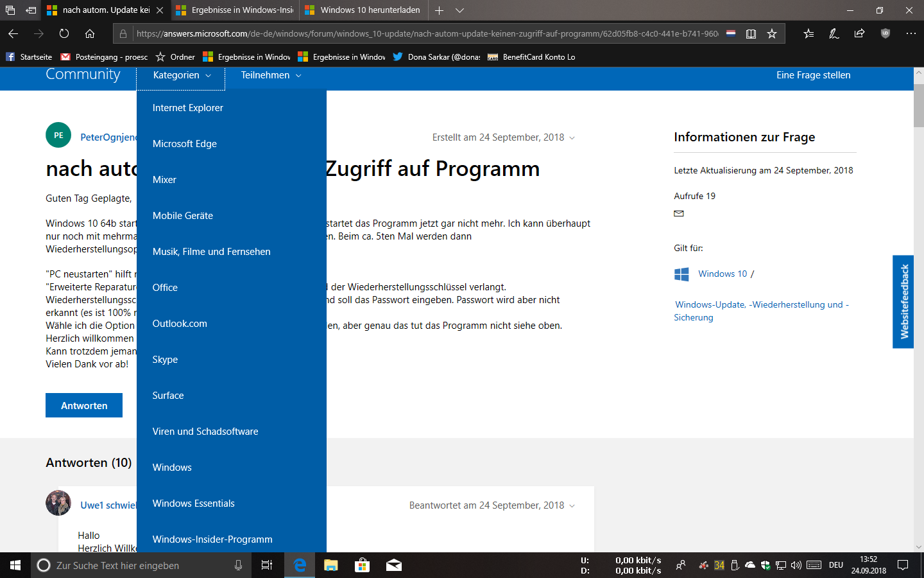Open Windows Essentials category
Screen dimensions: 924x578
(232, 504)
